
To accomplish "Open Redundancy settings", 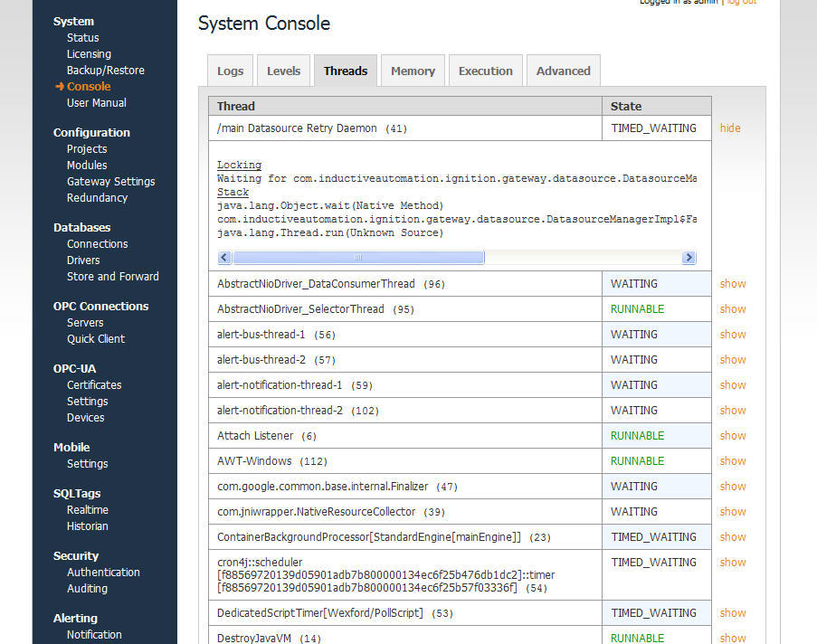I will point(97,197).
